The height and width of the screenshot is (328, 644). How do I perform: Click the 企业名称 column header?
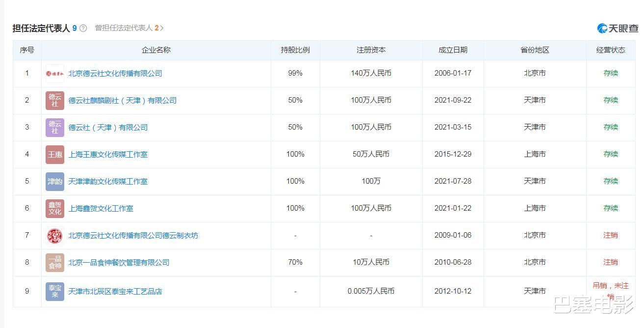pyautogui.click(x=156, y=50)
